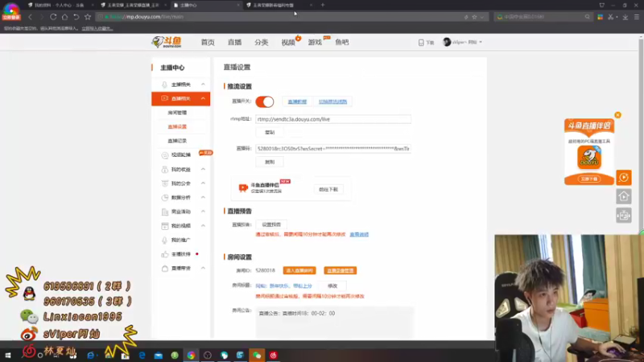644x362 pixels.
Task: Click the browser back arrow
Action: 30,17
